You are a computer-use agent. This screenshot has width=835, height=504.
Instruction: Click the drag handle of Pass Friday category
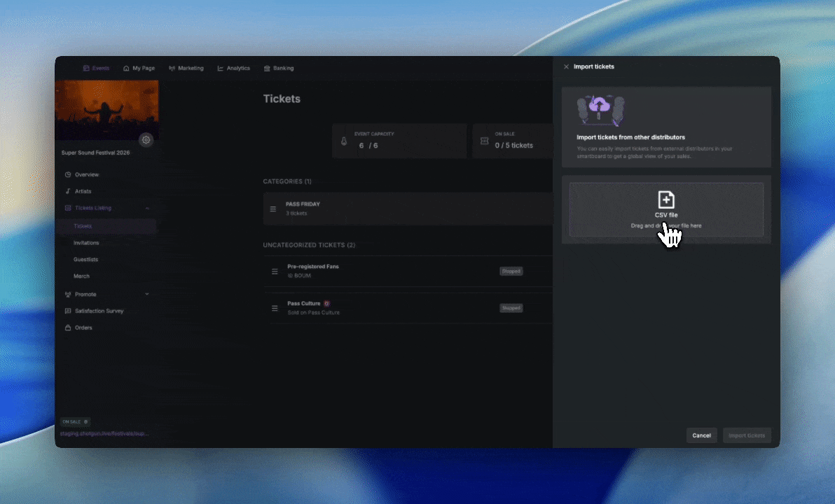272,209
